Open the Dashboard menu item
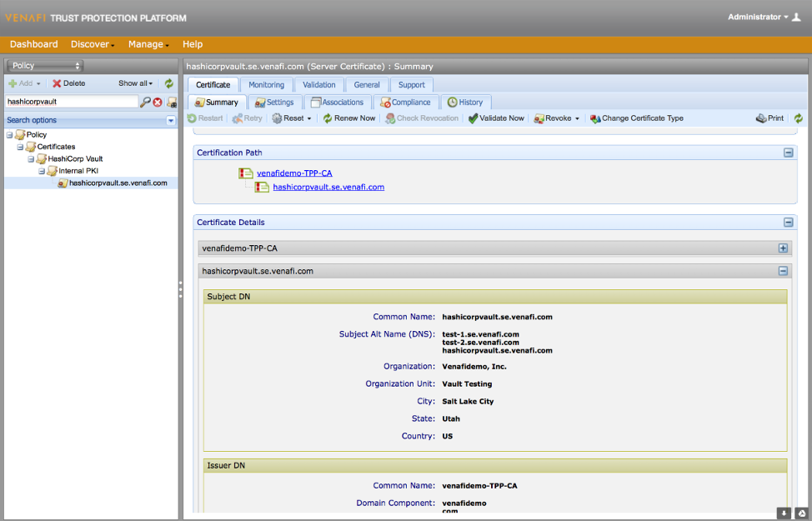Image resolution: width=812 pixels, height=521 pixels. pos(33,44)
